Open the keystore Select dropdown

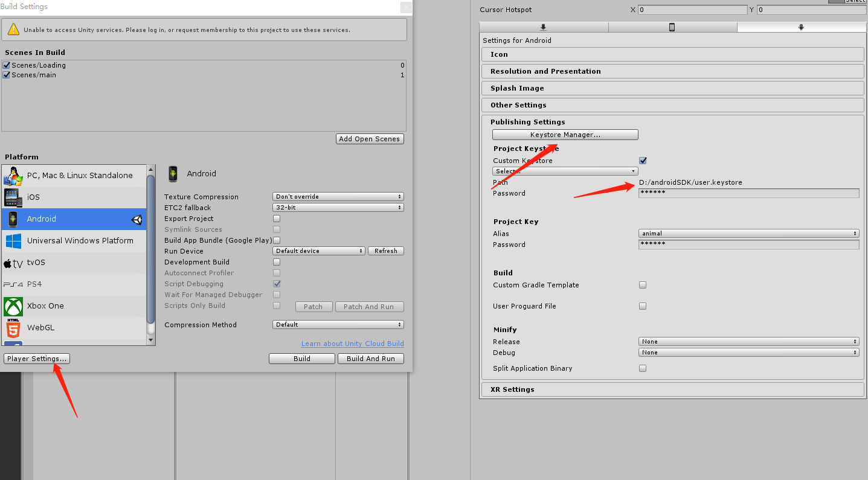coord(565,171)
